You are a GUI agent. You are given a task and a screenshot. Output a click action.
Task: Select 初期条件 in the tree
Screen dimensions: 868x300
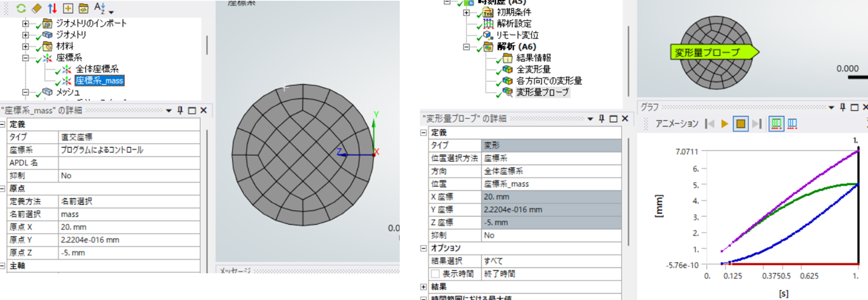tap(514, 12)
